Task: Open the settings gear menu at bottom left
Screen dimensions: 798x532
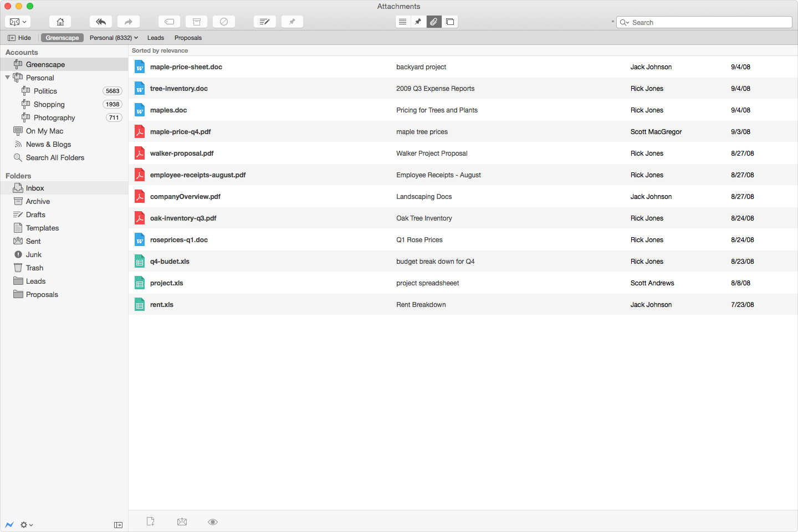Action: 25,524
